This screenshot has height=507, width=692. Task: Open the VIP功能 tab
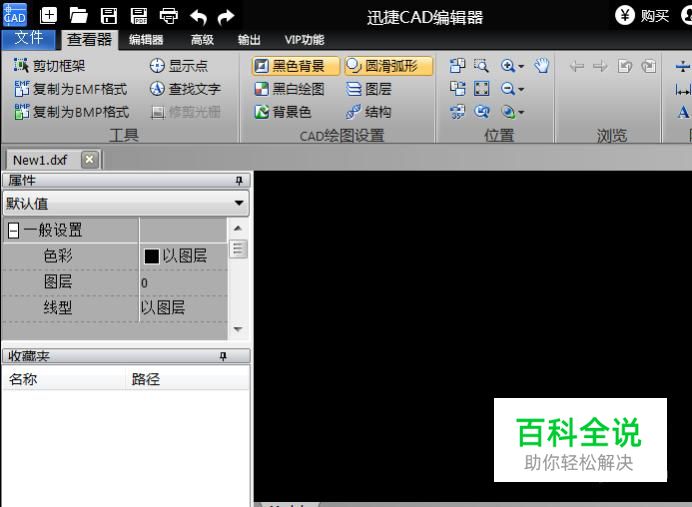(304, 40)
